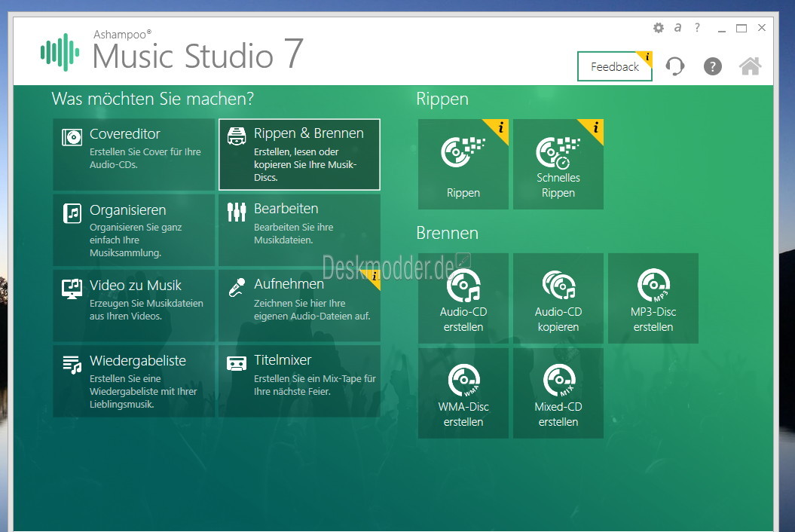Screen dimensions: 795x532
Task: Click the Bearbeiten mixer sliders icon
Action: coord(237,212)
